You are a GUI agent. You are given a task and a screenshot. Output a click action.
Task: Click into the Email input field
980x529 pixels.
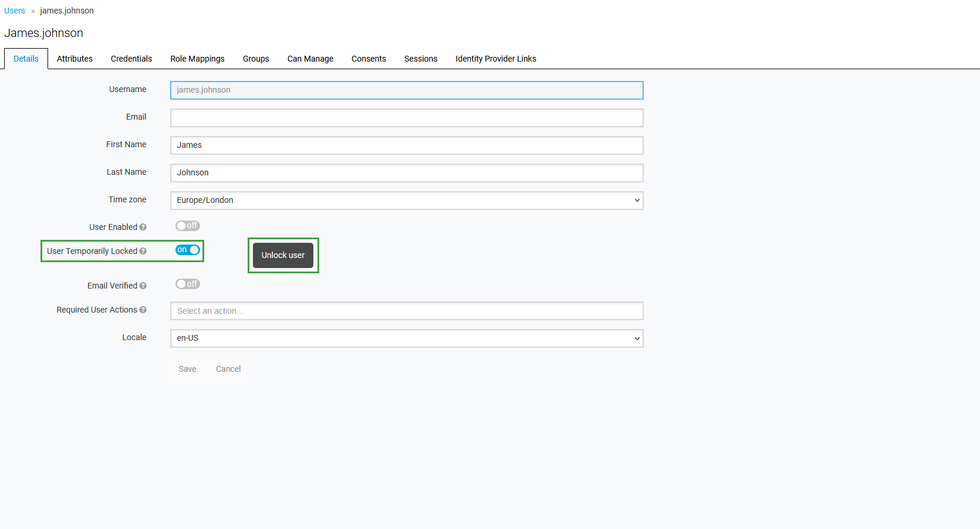(407, 118)
